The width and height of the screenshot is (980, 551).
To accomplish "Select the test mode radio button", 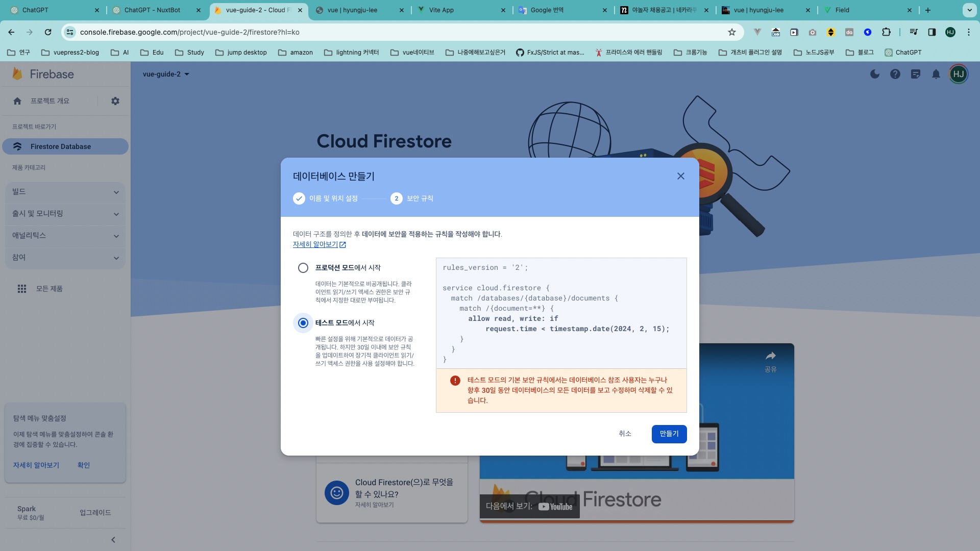I will pyautogui.click(x=303, y=323).
